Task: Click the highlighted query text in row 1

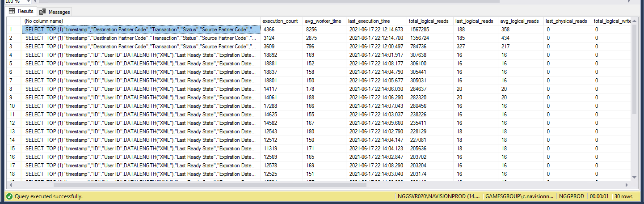Action: pos(141,30)
